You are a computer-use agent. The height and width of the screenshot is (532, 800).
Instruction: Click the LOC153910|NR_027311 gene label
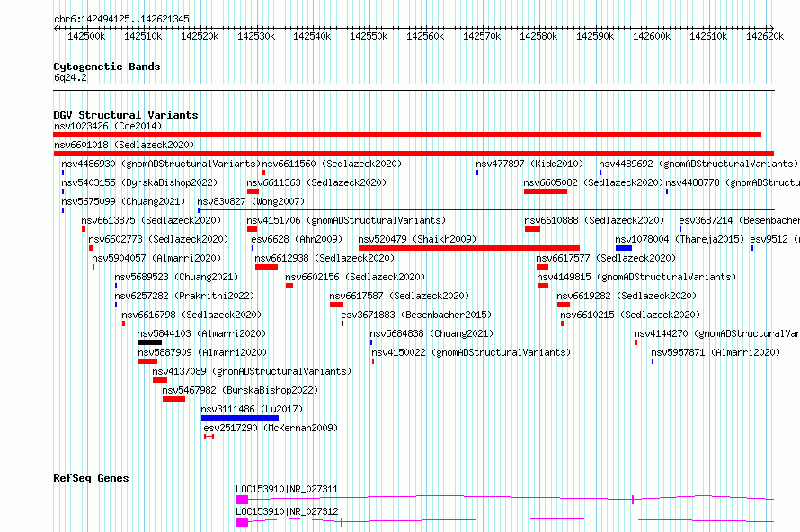pyautogui.click(x=287, y=489)
